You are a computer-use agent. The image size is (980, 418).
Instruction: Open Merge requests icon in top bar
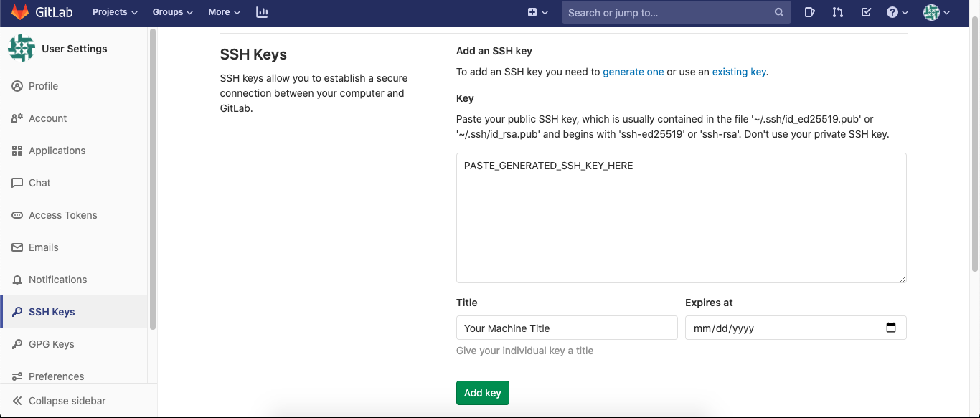tap(837, 12)
